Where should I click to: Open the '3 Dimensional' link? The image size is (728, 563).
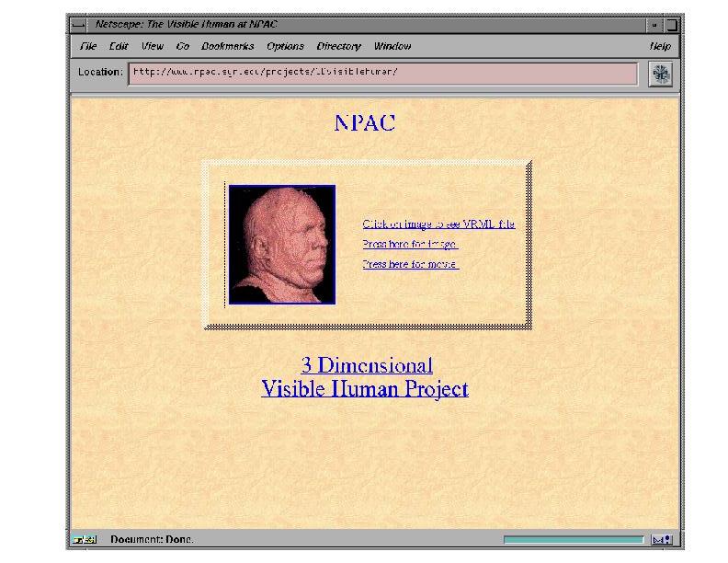367,365
